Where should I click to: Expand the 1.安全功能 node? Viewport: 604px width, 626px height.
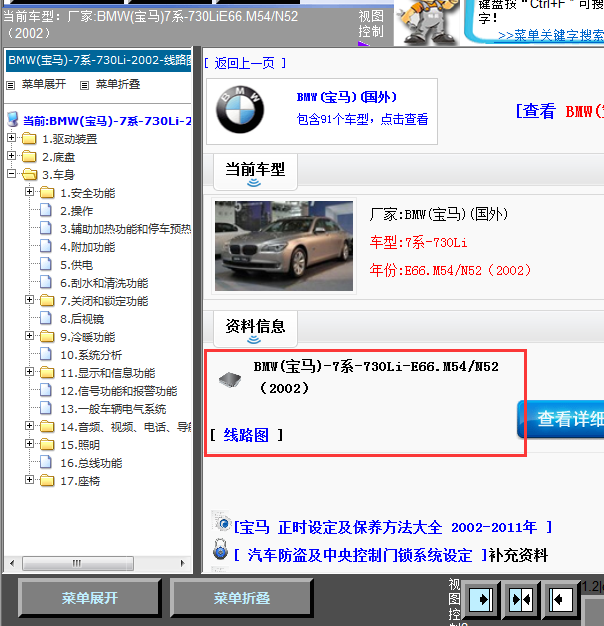point(29,192)
